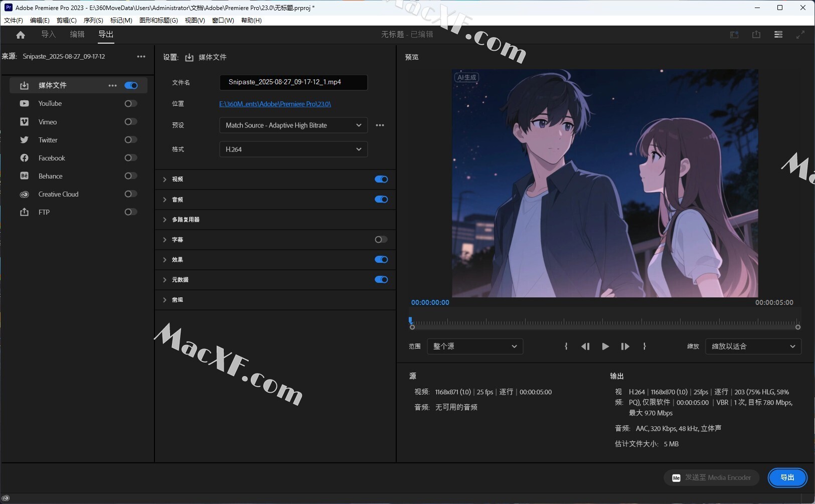815x504 pixels.
Task: Send to Media Encoder button
Action: coord(712,477)
